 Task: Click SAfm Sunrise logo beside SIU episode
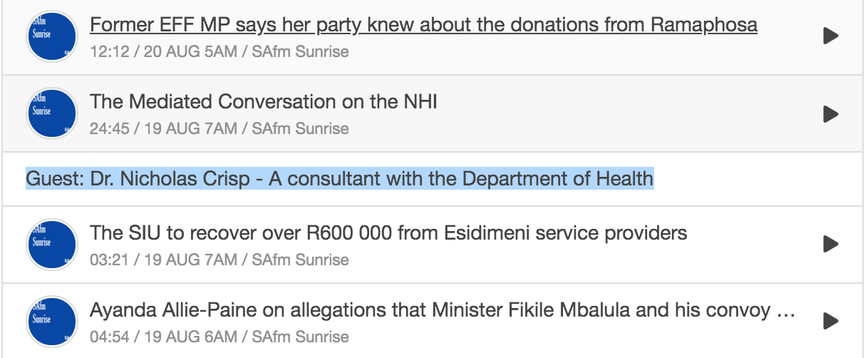51,244
